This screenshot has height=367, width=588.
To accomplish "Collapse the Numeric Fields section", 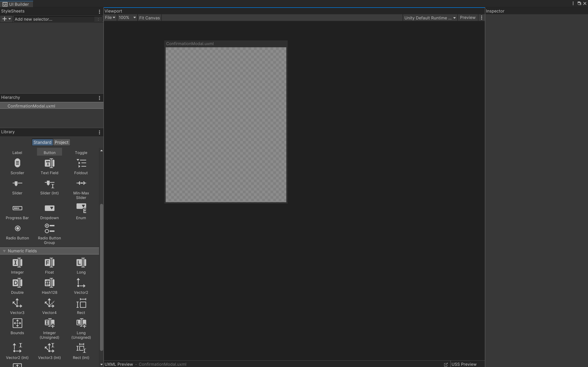I will pos(4,251).
